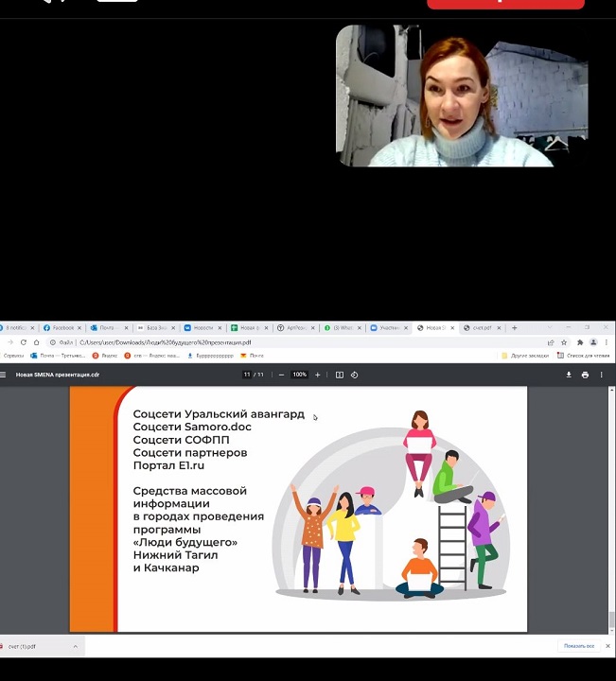
Task: Click the fit to page icon
Action: pyautogui.click(x=340, y=375)
